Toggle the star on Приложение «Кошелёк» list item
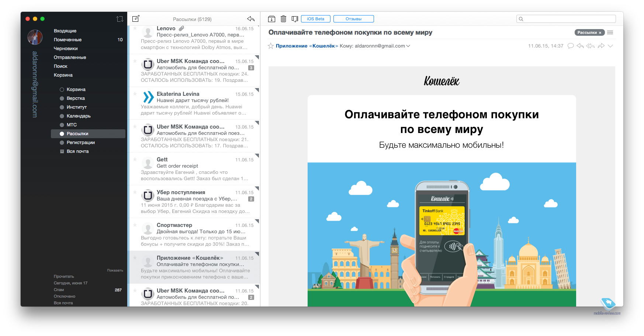 point(135,258)
